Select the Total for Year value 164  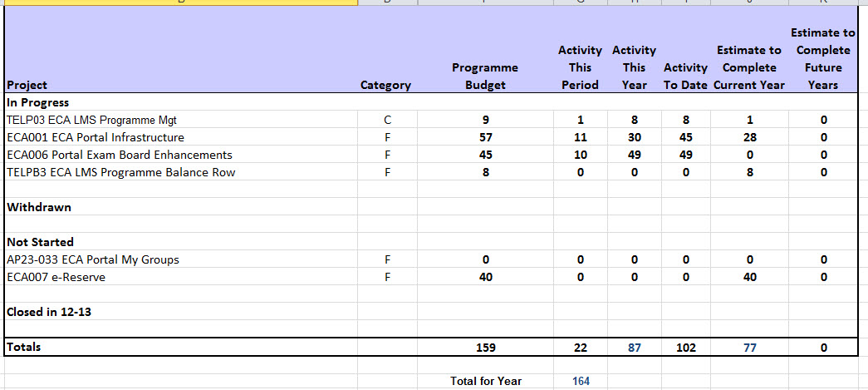pyautogui.click(x=581, y=381)
